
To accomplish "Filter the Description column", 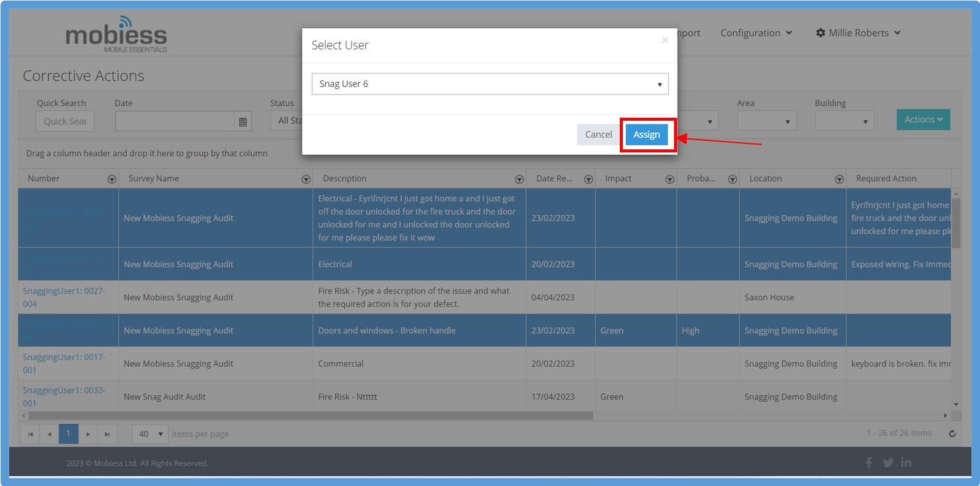I will [519, 179].
